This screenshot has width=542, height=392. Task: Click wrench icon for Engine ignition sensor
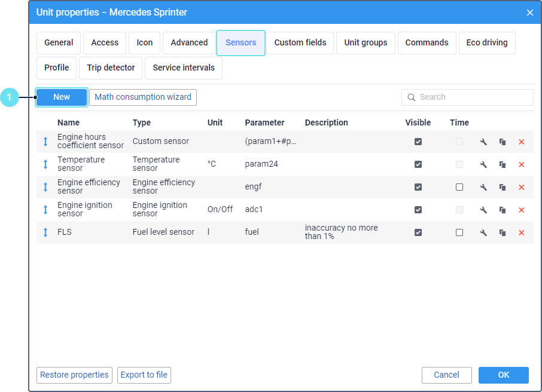[x=483, y=210]
